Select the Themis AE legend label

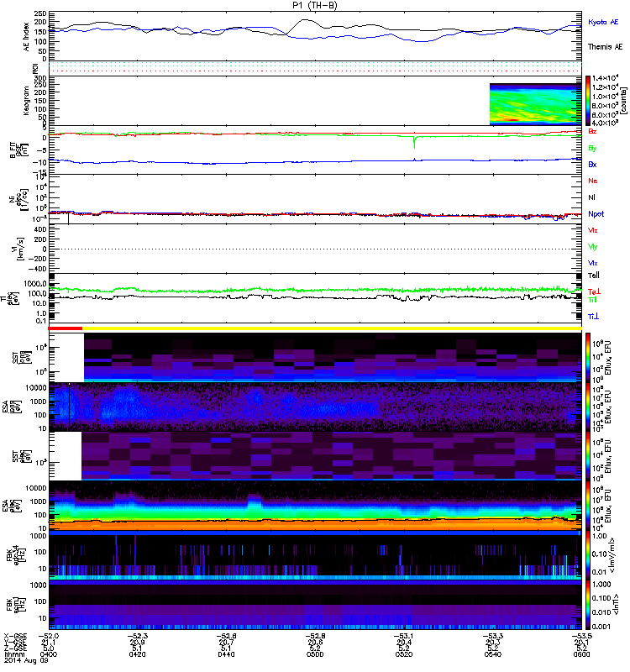coord(605,47)
